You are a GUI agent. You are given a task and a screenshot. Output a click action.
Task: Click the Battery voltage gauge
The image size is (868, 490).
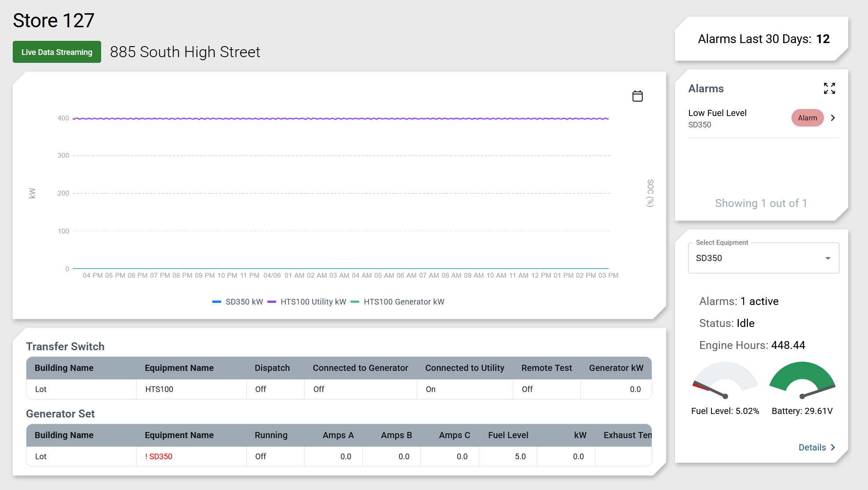click(x=802, y=380)
